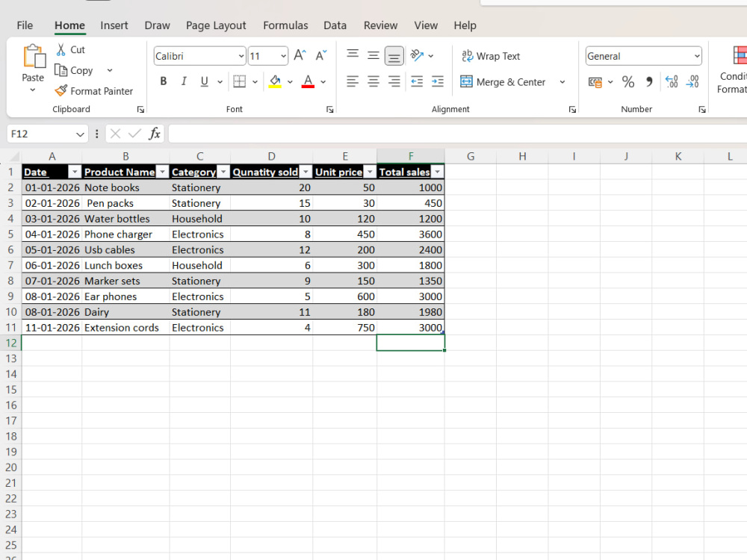Expand the Merge & Center arrow
This screenshot has height=560, width=747.
click(x=562, y=82)
